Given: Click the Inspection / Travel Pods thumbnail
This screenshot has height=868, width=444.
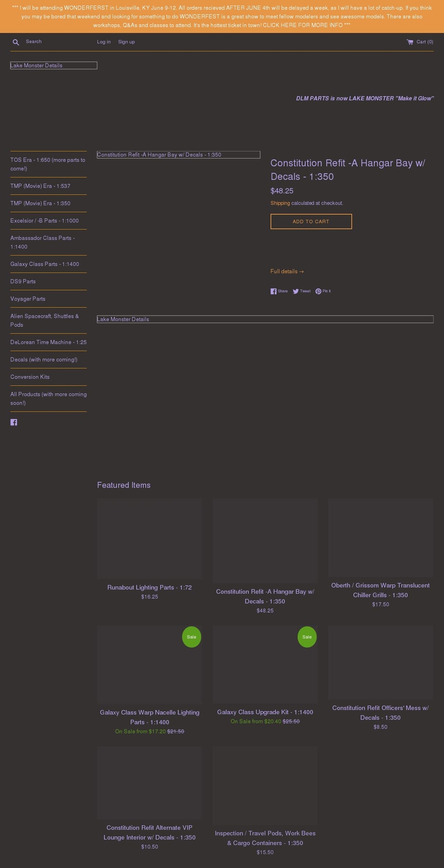Looking at the screenshot, I should pyautogui.click(x=265, y=785).
